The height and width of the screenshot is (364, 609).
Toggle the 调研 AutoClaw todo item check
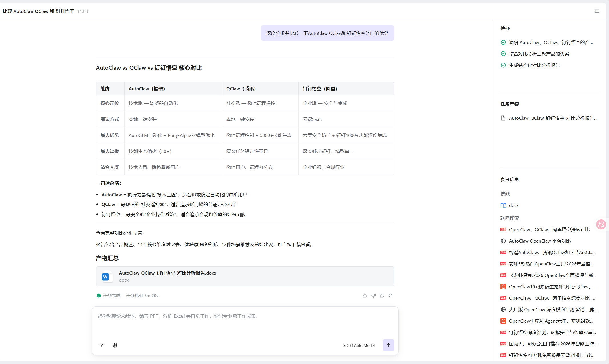click(503, 42)
